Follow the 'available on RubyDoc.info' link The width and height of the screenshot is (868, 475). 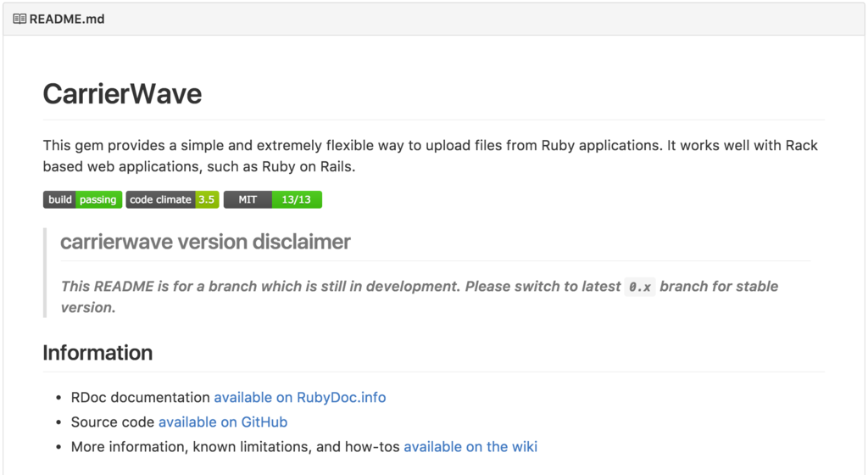click(300, 398)
